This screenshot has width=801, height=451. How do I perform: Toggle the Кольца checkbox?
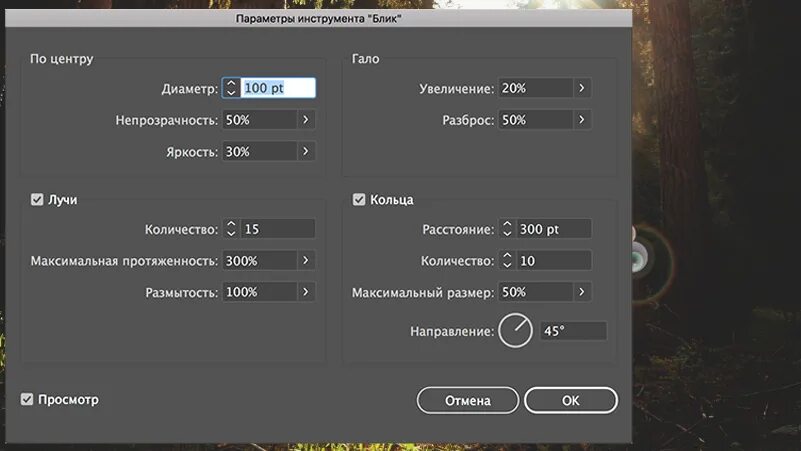(359, 199)
